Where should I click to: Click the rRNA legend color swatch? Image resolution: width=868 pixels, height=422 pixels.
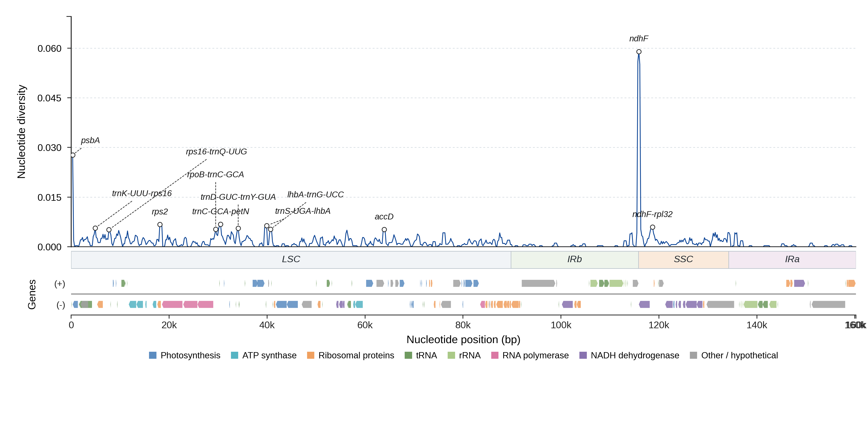pyautogui.click(x=451, y=355)
